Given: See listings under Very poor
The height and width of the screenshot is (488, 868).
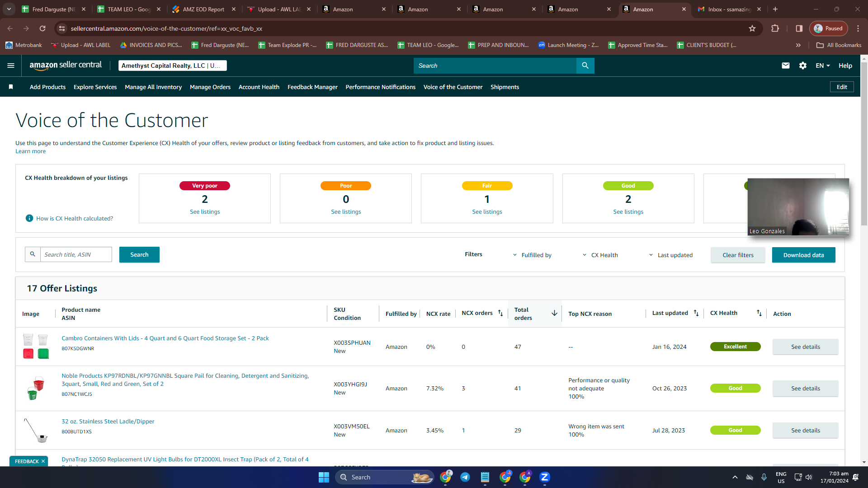Looking at the screenshot, I should [205, 211].
